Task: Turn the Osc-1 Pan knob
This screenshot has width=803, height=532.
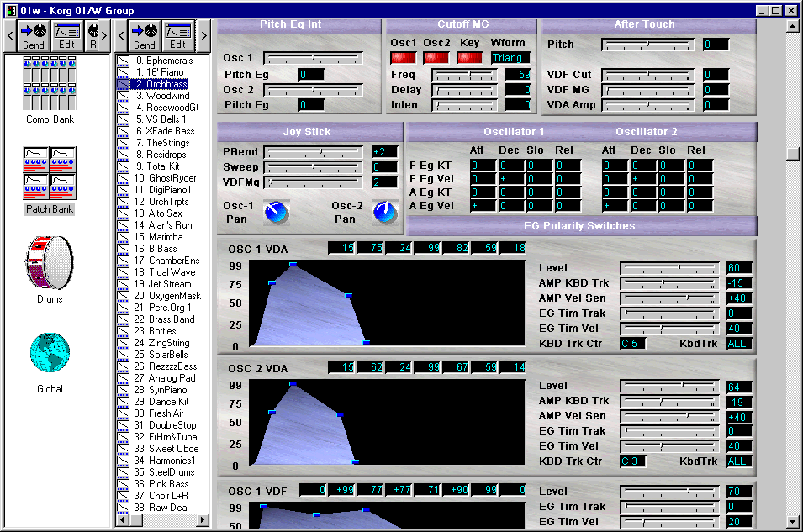Action: point(277,213)
